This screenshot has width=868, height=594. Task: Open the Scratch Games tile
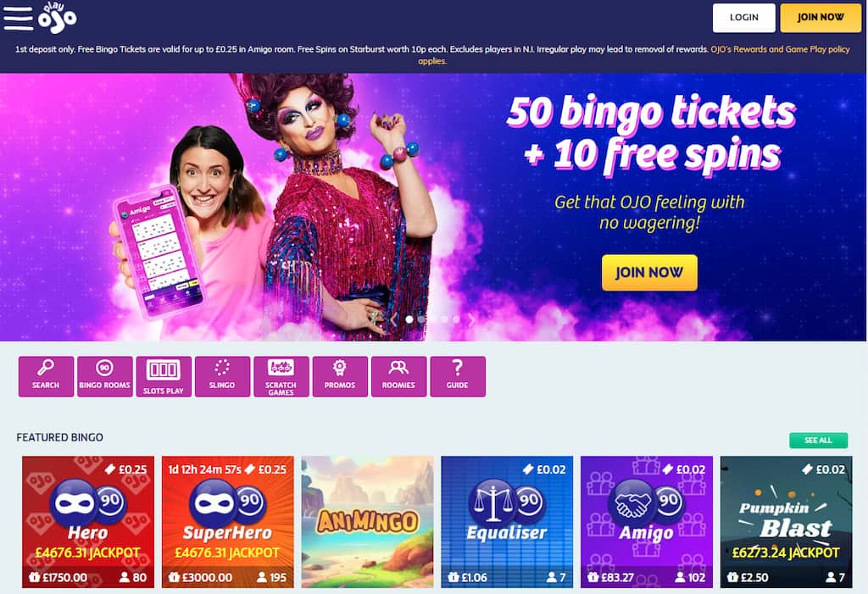[x=281, y=376]
